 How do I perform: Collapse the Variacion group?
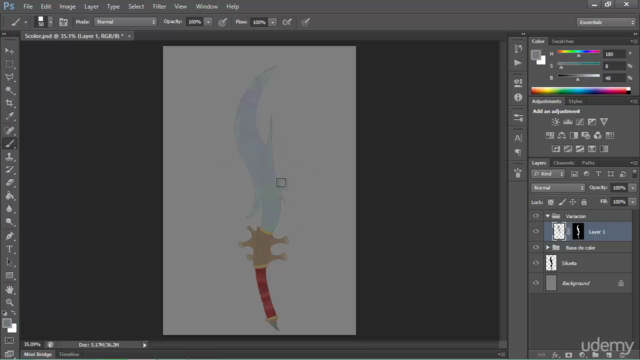click(x=548, y=216)
